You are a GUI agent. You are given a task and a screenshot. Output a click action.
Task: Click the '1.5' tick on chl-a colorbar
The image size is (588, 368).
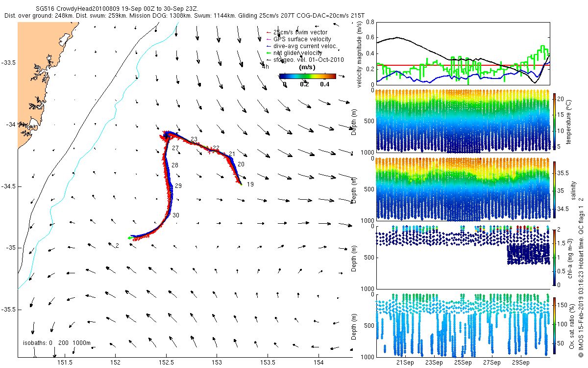(563, 243)
